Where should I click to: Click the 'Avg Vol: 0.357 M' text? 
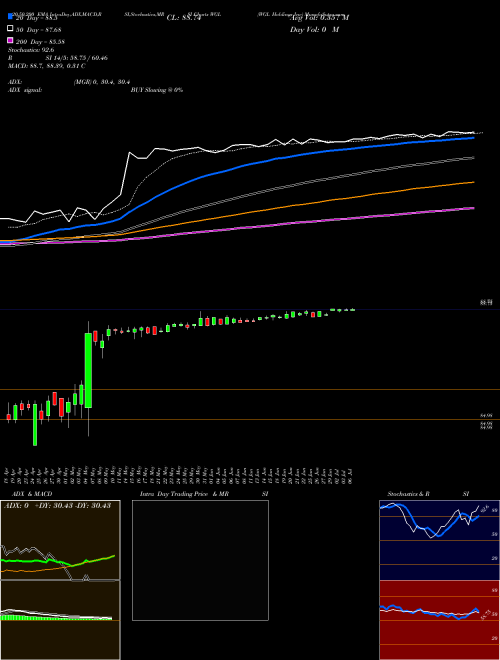[319, 18]
